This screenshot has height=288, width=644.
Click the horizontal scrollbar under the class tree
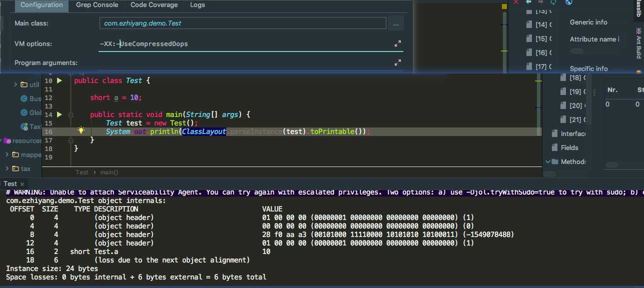(x=549, y=173)
